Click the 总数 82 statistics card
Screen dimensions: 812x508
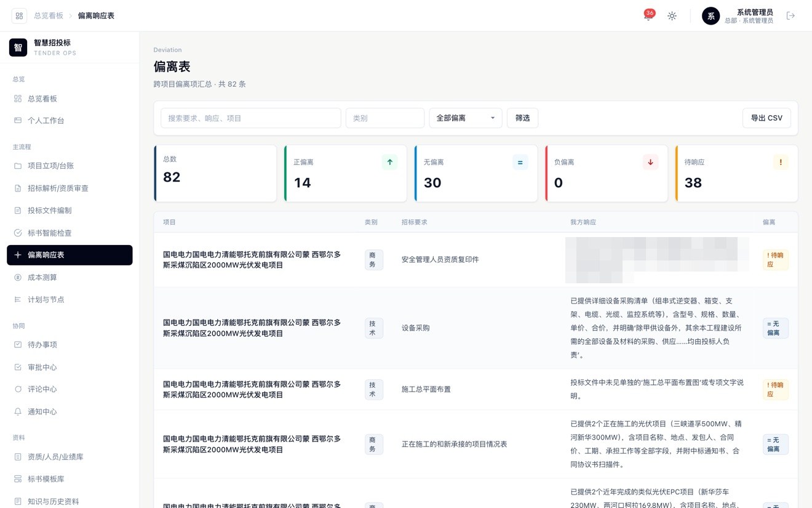point(215,174)
